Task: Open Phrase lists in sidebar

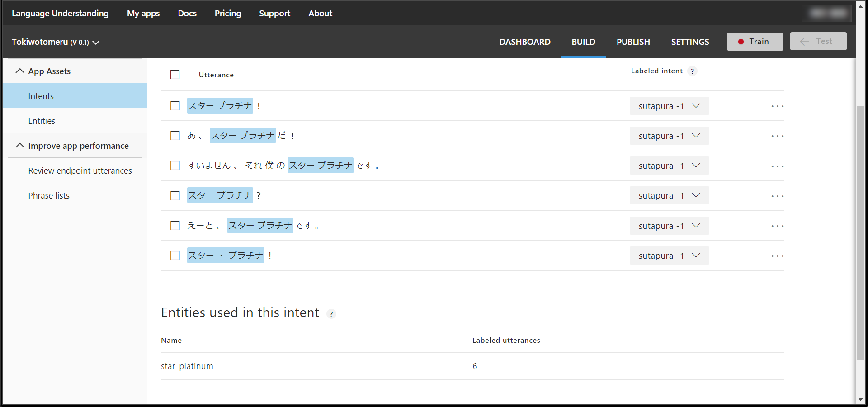Action: (49, 195)
